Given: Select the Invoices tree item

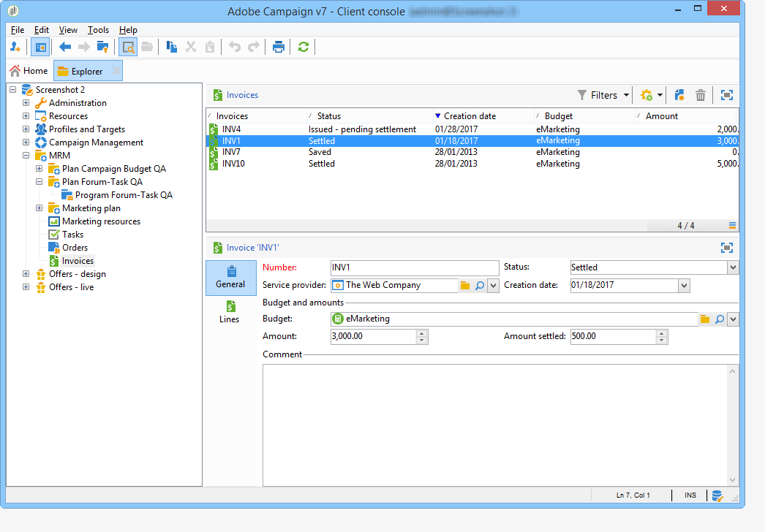Looking at the screenshot, I should tap(78, 261).
